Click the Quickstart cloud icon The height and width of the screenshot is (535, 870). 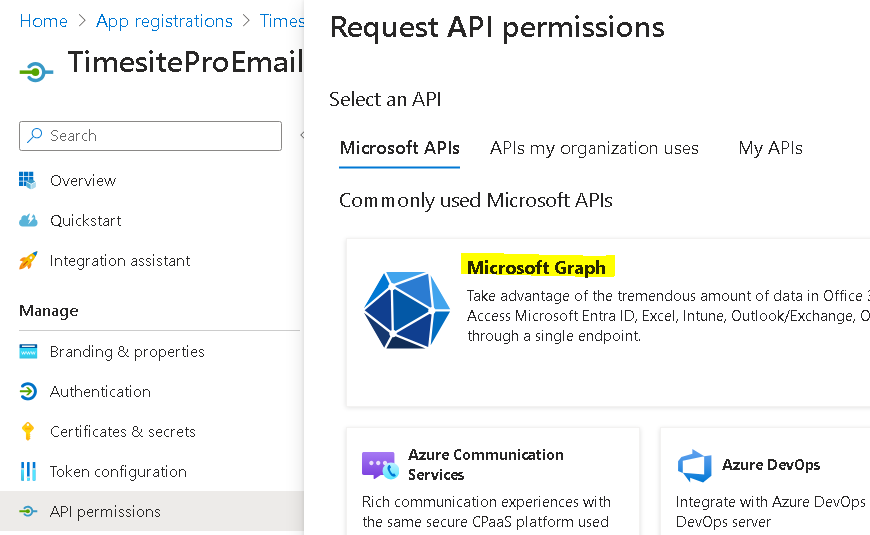click(28, 220)
